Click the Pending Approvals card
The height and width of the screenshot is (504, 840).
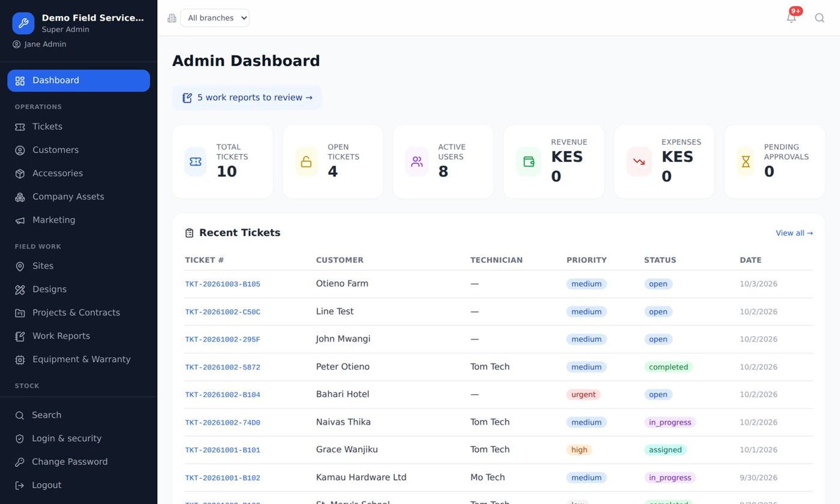[x=775, y=161]
